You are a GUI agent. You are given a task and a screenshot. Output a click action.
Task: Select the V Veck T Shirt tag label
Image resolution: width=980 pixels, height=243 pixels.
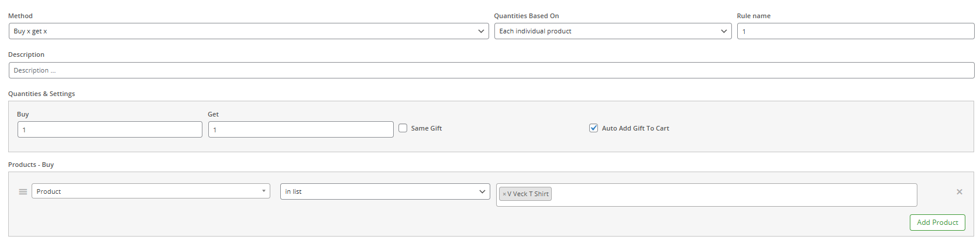(528, 194)
